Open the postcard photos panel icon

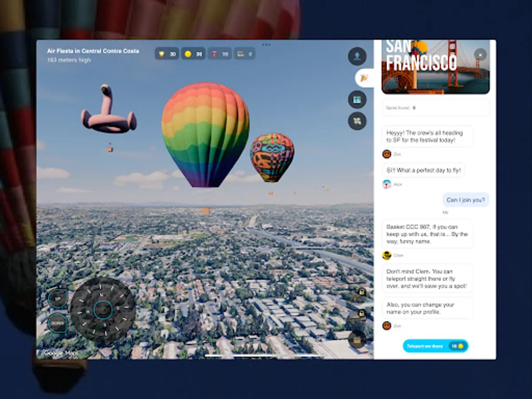click(357, 100)
